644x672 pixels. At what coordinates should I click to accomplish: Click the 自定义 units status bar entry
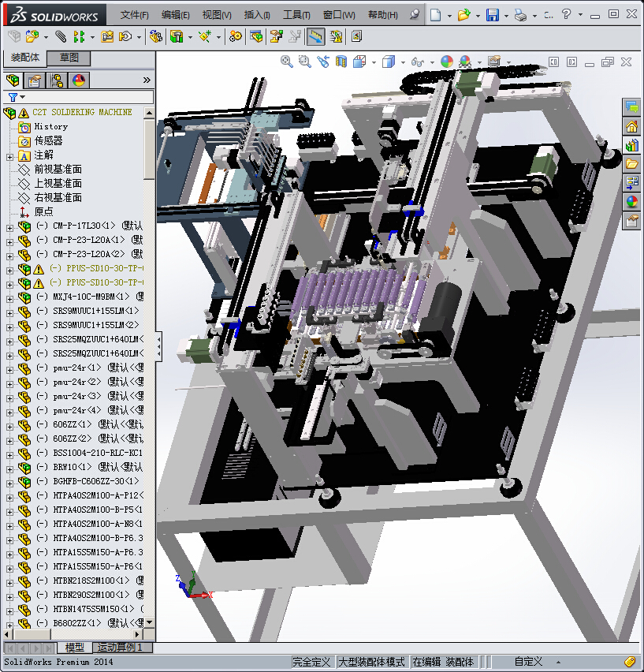(x=528, y=662)
